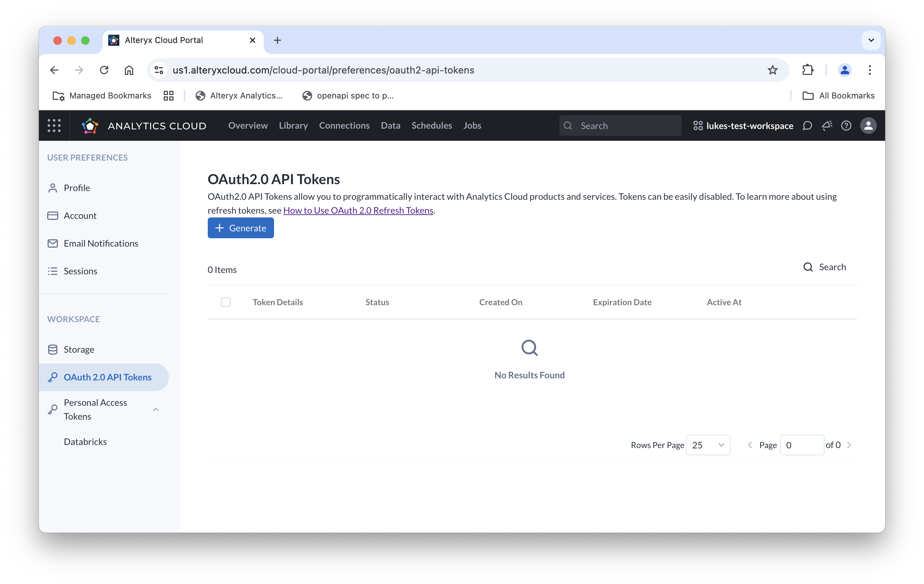Click the Sessions list icon
The width and height of the screenshot is (924, 584).
pos(53,271)
